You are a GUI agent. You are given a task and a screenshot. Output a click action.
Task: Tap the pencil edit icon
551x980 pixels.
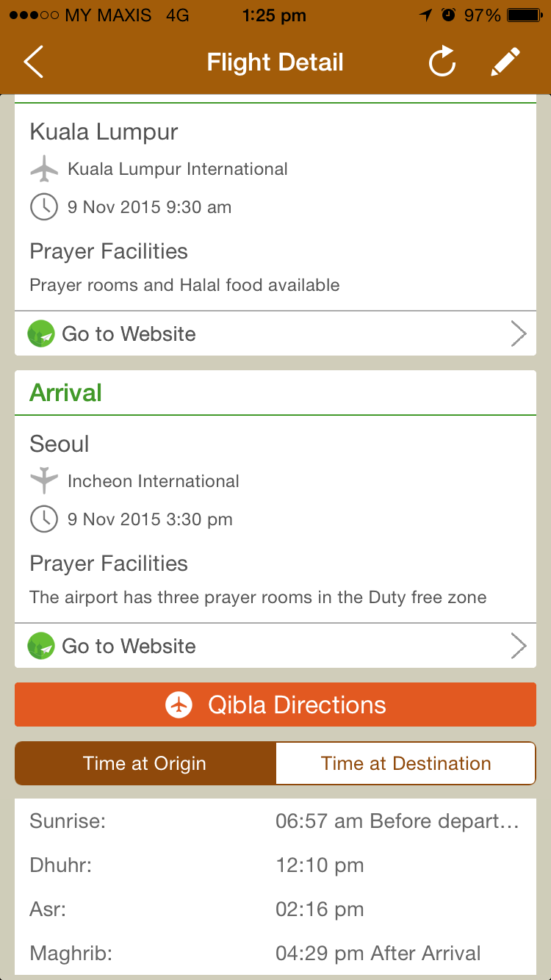(505, 62)
